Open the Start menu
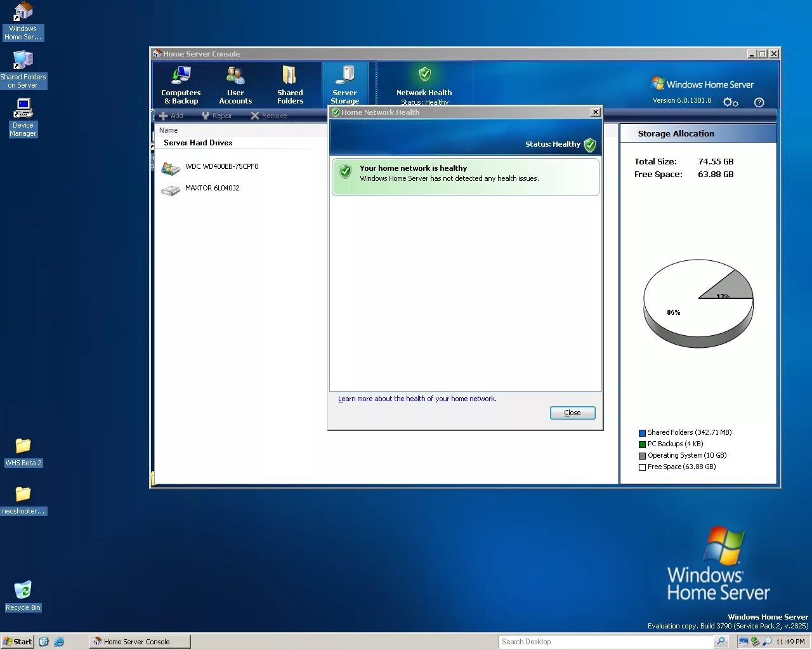Screen dimensions: 812x650 tap(17, 642)
